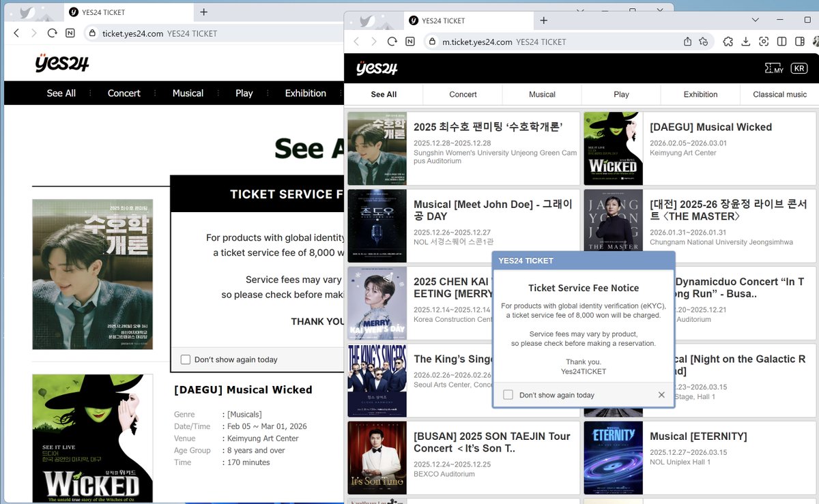The height and width of the screenshot is (504, 819).
Task: Select the Concert tab in the mobile site
Action: click(x=463, y=94)
